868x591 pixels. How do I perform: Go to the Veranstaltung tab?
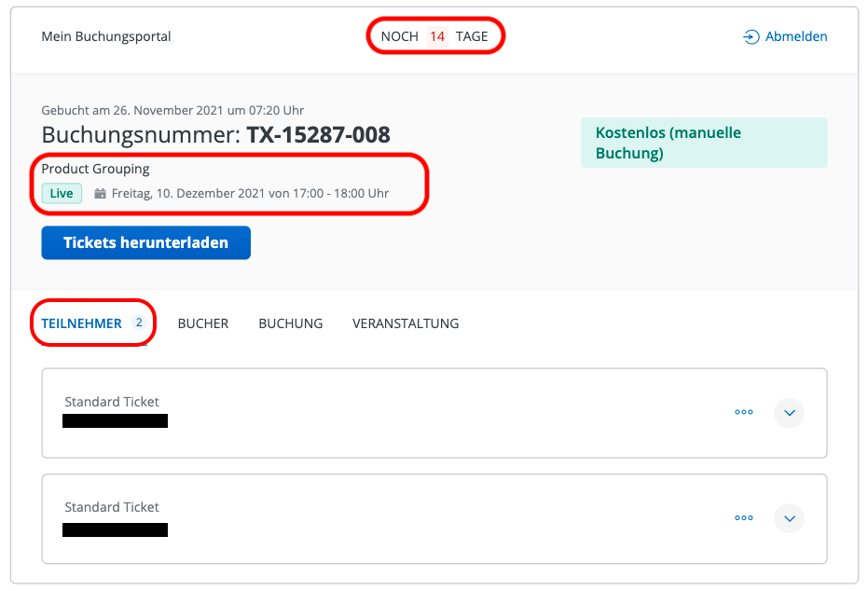click(x=406, y=323)
